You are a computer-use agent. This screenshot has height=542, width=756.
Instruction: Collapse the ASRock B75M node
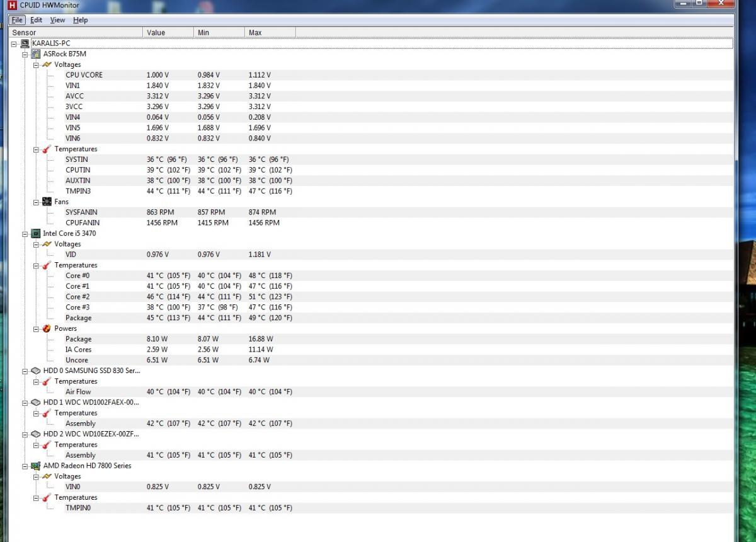tap(25, 54)
